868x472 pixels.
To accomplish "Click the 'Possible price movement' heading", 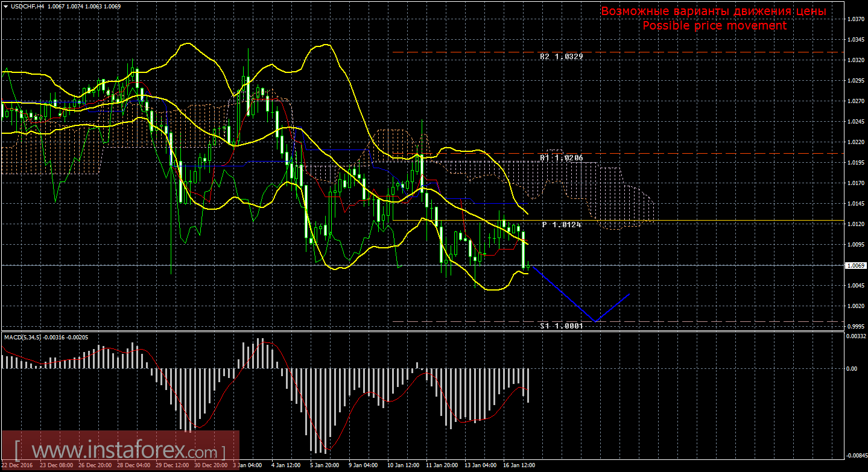I will [714, 25].
